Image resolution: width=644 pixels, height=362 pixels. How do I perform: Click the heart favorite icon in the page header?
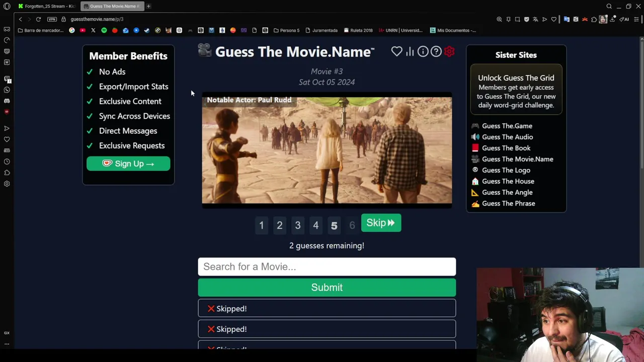(396, 51)
